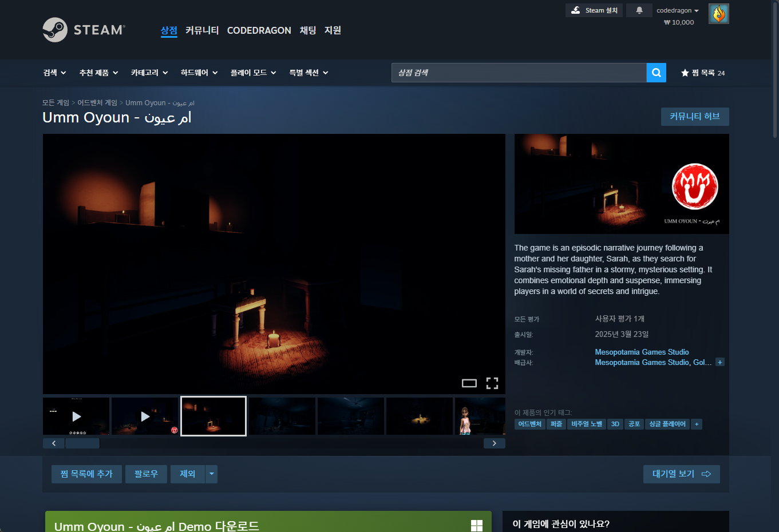This screenshot has width=779, height=532.
Task: Expand the 하드웨어 menu
Action: coord(199,73)
